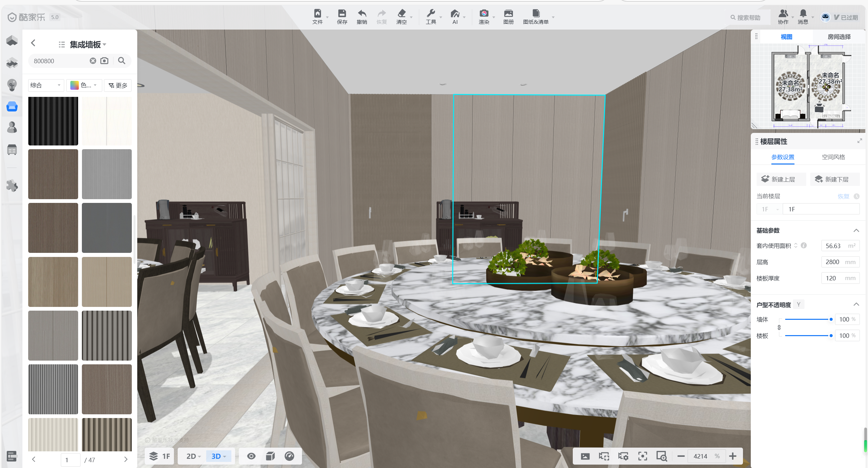Clear the 800800 search text
Screen dimensions: 868x468
tap(93, 61)
